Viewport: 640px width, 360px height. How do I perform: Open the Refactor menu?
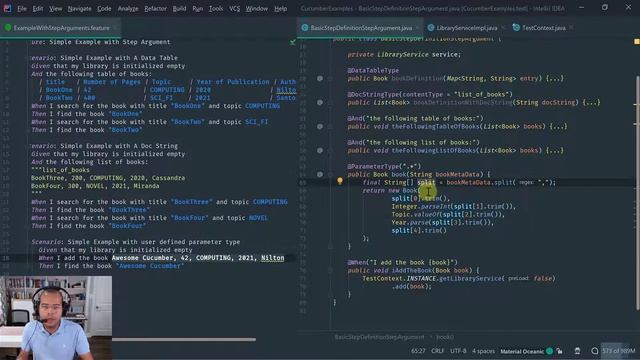(156, 9)
